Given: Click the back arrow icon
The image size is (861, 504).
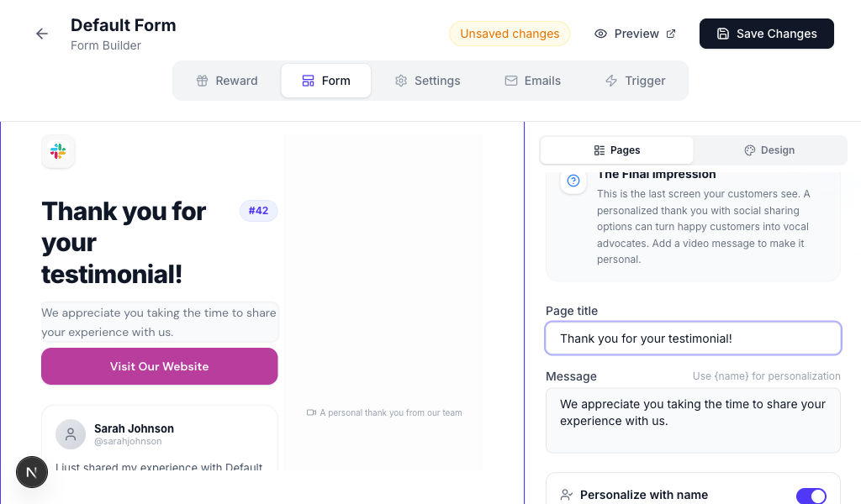Looking at the screenshot, I should tap(42, 34).
